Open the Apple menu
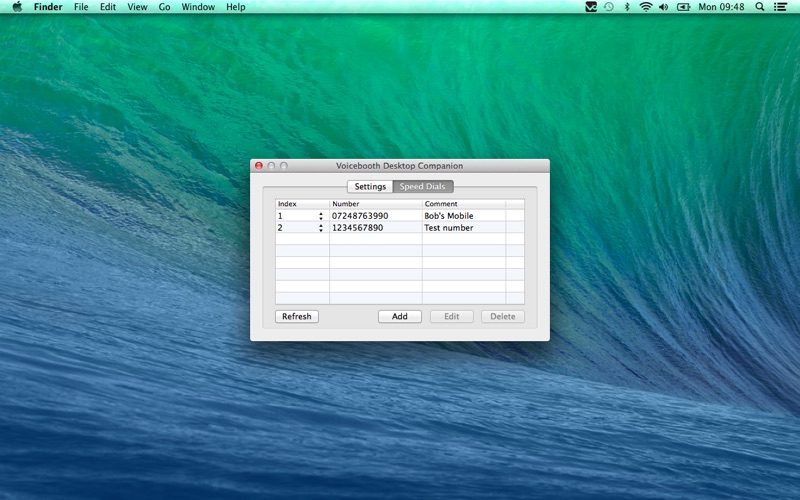Image resolution: width=800 pixels, height=500 pixels. [17, 7]
